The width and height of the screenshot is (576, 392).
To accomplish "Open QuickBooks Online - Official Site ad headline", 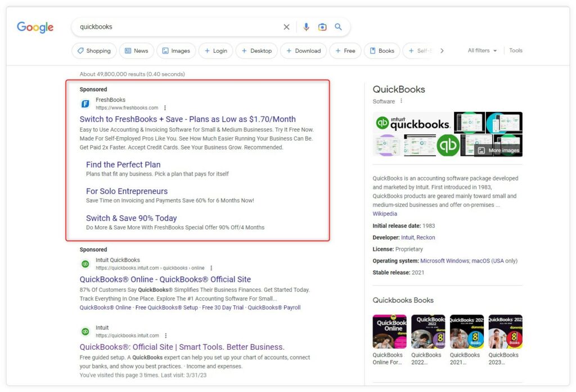I will (x=165, y=279).
